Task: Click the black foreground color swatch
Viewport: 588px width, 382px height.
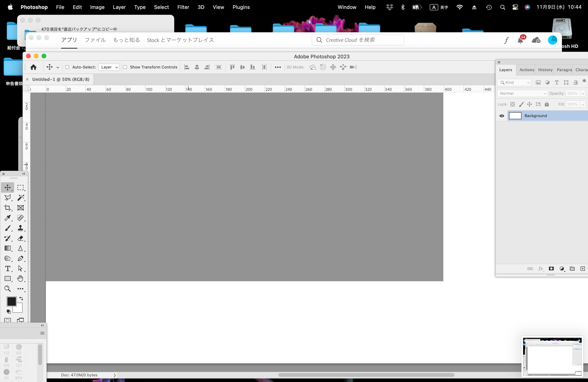Action: [11, 301]
